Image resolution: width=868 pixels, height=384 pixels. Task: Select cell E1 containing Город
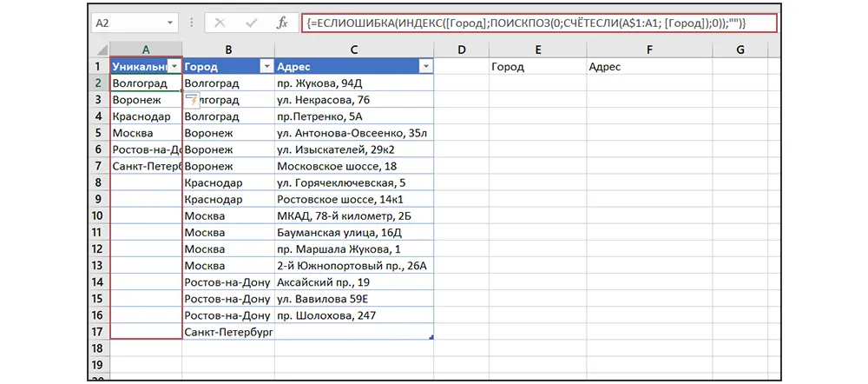(x=536, y=67)
